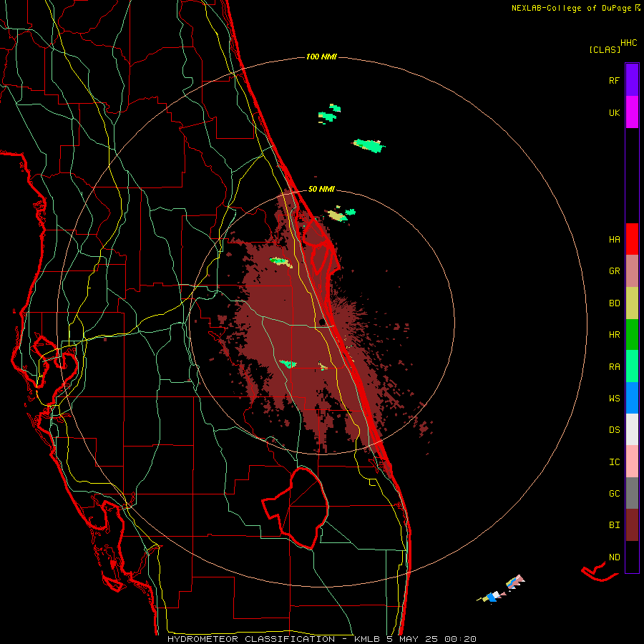Click the "HHC" product label
The height and width of the screenshot is (644, 644).
(x=629, y=43)
